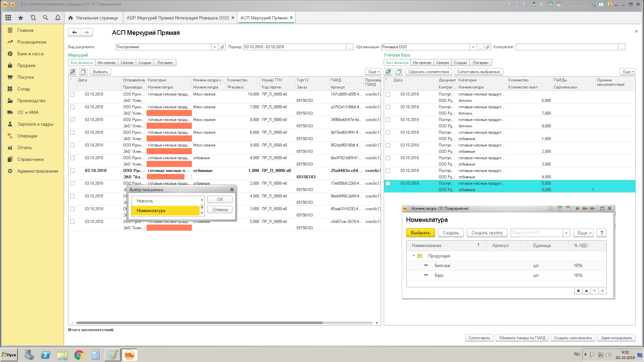This screenshot has height=362, width=644.
Task: Uncheck all rows in Учётная база table
Action: (x=399, y=72)
